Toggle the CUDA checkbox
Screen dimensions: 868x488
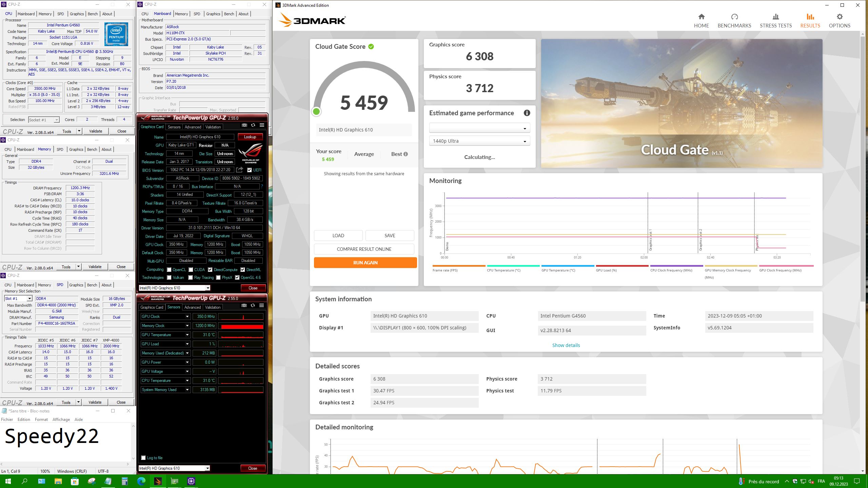(x=191, y=270)
